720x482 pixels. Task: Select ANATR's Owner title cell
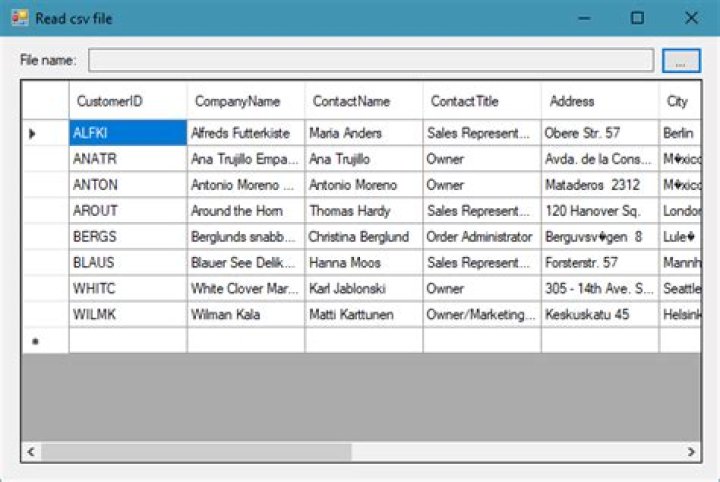tap(482, 159)
